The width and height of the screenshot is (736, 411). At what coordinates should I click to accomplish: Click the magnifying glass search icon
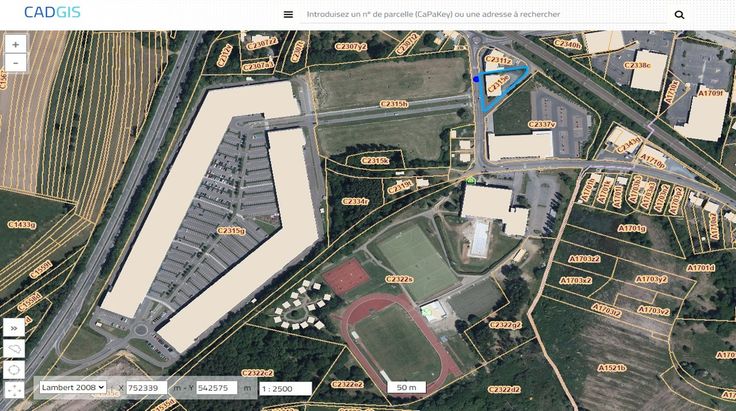tap(680, 15)
